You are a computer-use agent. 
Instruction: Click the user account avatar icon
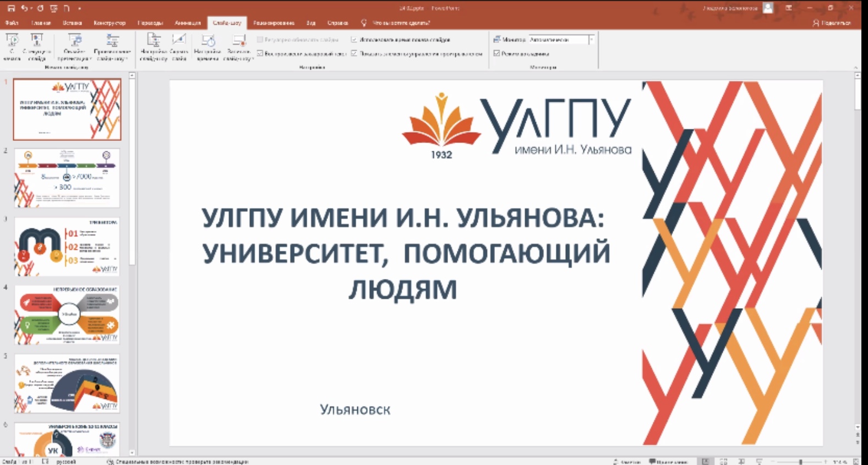768,8
